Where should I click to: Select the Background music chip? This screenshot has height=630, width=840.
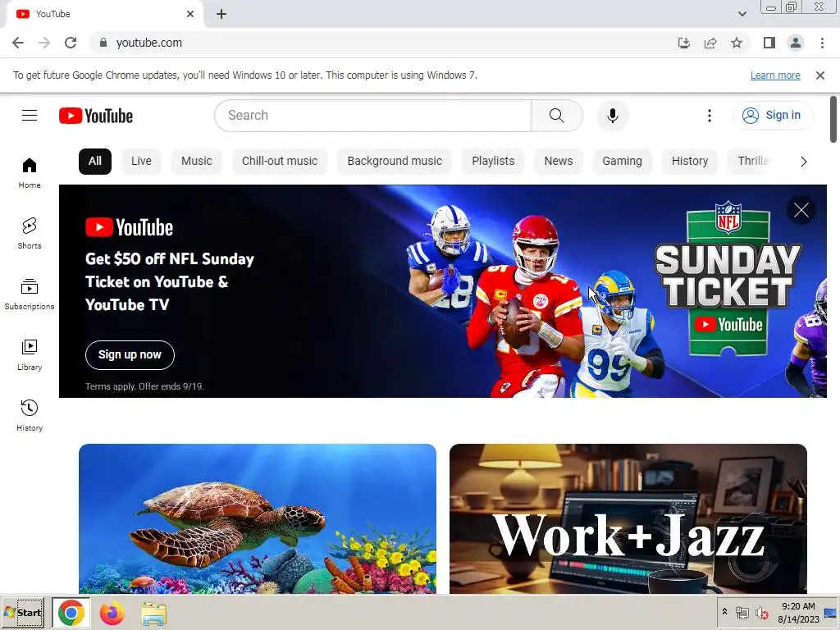point(395,162)
